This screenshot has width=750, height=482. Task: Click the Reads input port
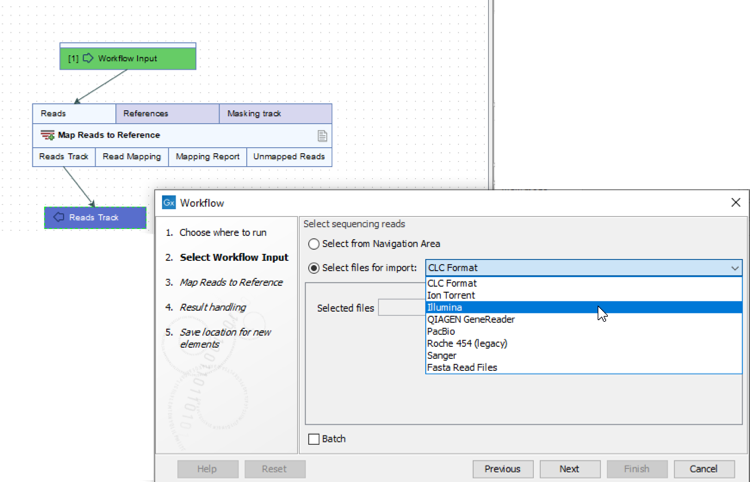click(x=74, y=114)
